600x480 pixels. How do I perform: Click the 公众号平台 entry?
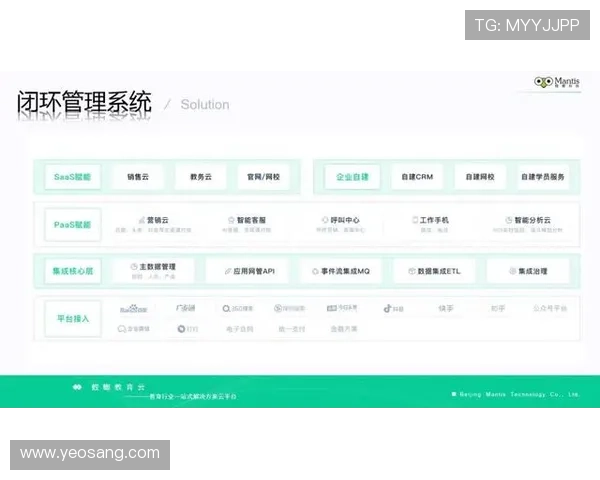(550, 308)
